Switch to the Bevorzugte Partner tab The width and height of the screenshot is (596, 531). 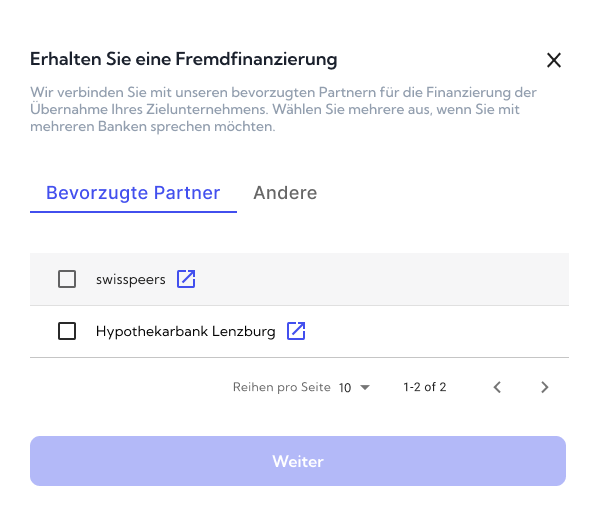click(x=133, y=193)
